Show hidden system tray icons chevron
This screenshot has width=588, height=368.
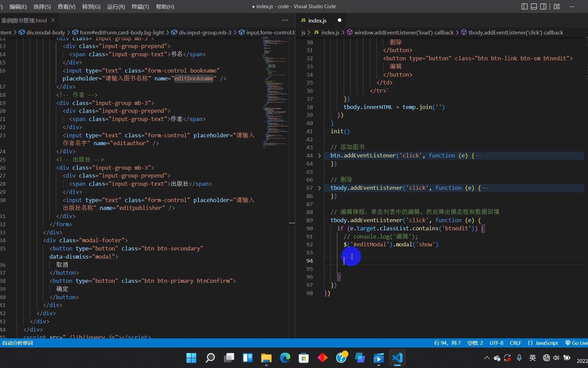[x=487, y=358]
